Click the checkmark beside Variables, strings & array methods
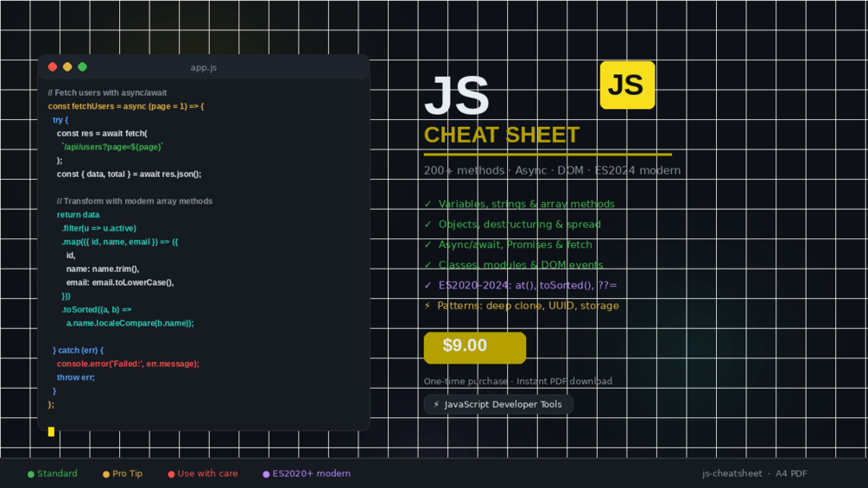The height and width of the screenshot is (488, 868). [x=428, y=204]
